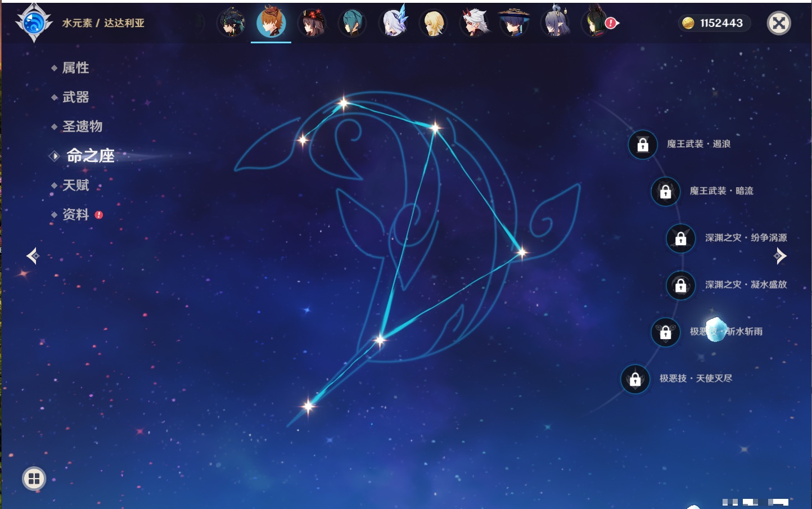
Task: Click locked constellation label 深渊之灾·凝水盛放
Action: pyautogui.click(x=746, y=285)
